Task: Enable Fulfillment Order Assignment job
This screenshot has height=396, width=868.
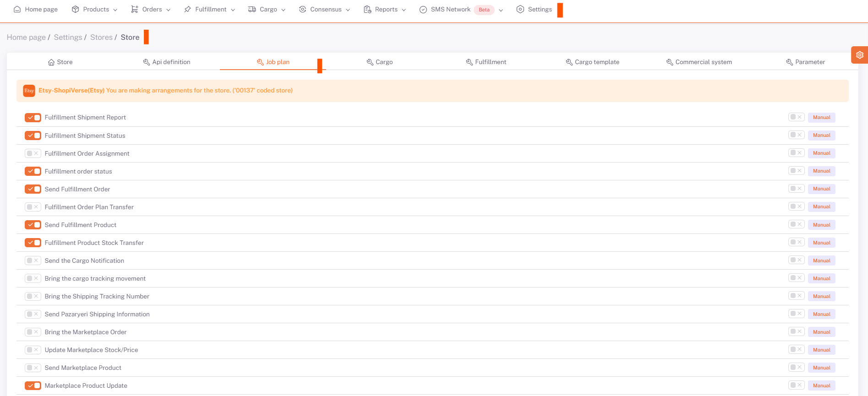Action: pos(33,153)
